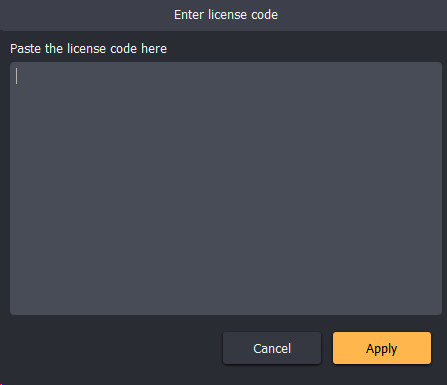Click the blinking text cursor in the field
This screenshot has width=447, height=385.
coord(17,76)
